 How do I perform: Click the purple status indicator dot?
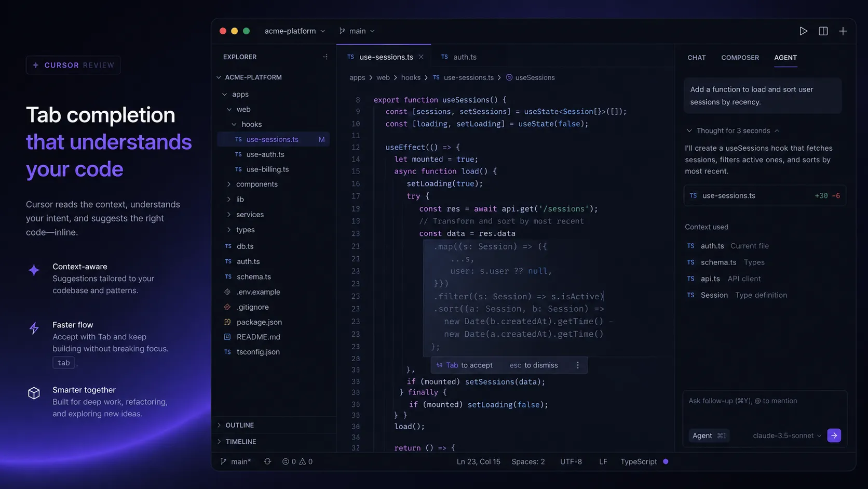coord(666,461)
